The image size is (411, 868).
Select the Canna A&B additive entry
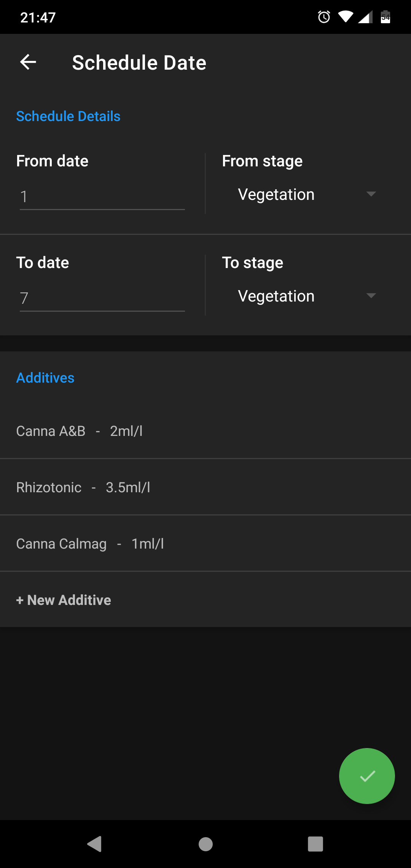point(205,431)
